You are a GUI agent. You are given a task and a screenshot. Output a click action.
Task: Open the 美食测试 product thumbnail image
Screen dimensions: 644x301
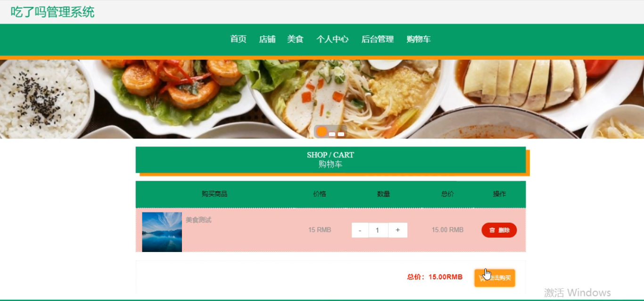[162, 232]
